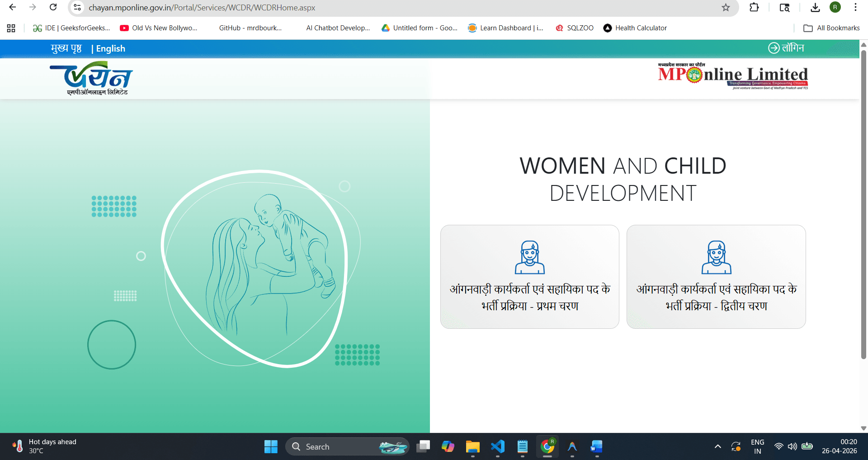The width and height of the screenshot is (868, 460).
Task: Bookmark the current page with the star
Action: pos(726,7)
